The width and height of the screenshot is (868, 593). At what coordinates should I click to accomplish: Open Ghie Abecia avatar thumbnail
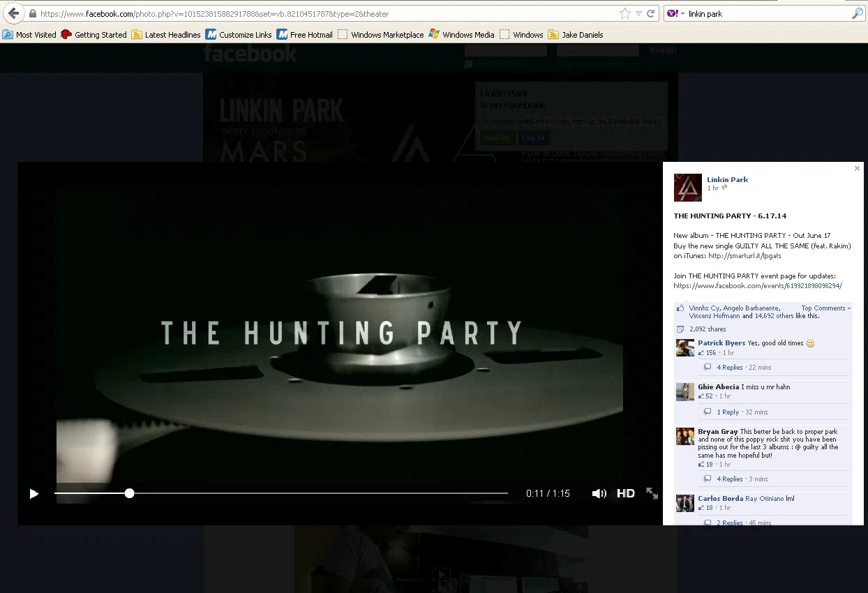click(x=685, y=391)
